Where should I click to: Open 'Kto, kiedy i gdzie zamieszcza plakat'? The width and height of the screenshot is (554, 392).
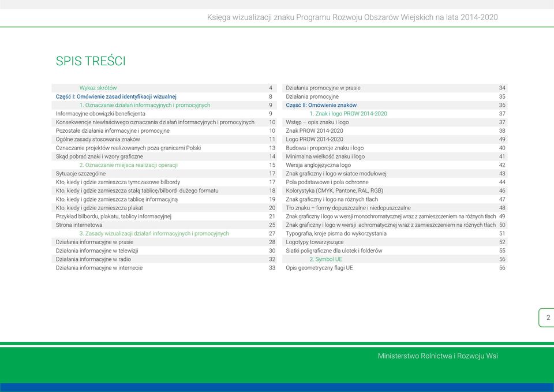[99, 208]
